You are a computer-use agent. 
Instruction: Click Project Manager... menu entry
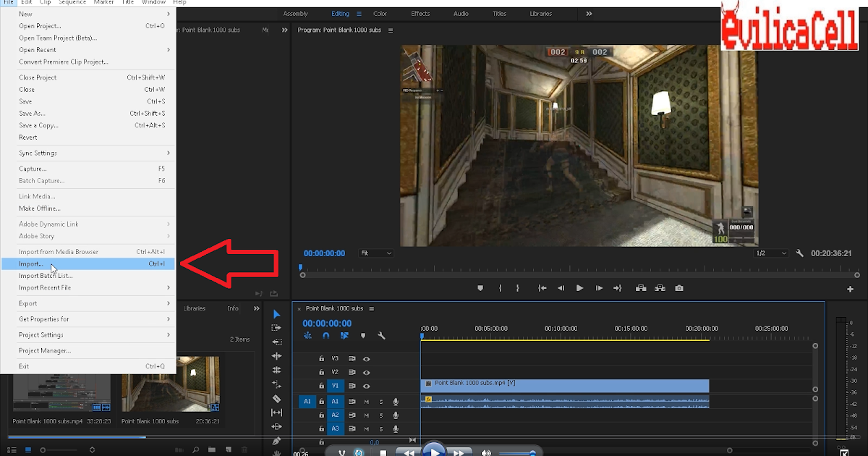(x=45, y=351)
